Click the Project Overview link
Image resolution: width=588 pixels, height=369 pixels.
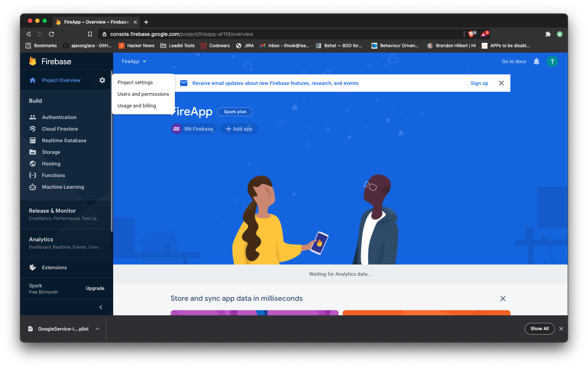[61, 80]
